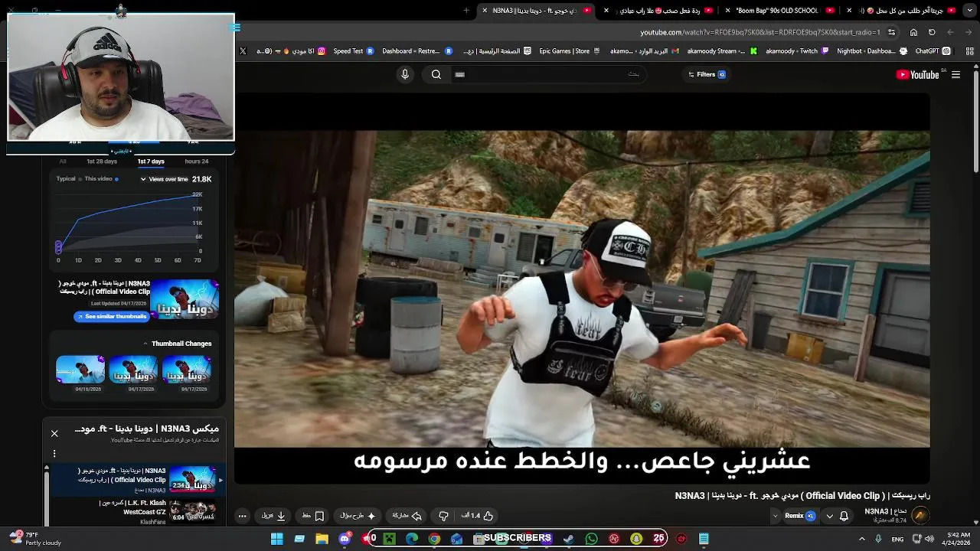Click the address bar URL

(760, 32)
